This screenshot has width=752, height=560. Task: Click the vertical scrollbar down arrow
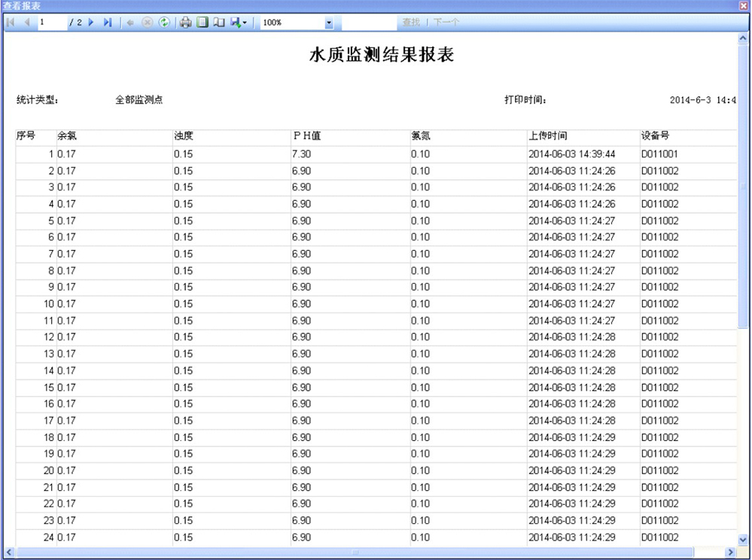click(x=744, y=539)
